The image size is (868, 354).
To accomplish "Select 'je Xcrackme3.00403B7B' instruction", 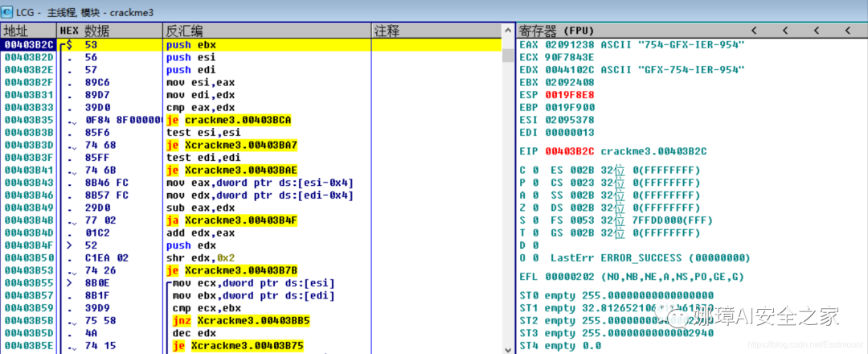I will 231,271.
